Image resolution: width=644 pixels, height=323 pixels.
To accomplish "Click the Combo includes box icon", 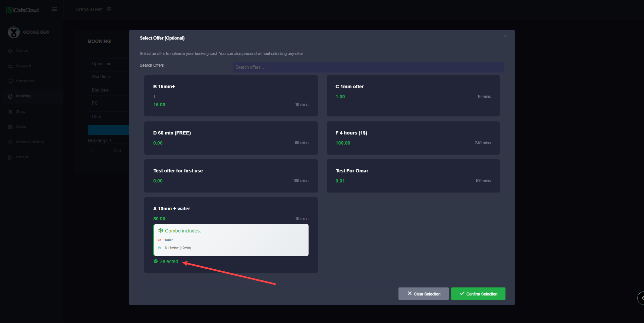I will (161, 231).
